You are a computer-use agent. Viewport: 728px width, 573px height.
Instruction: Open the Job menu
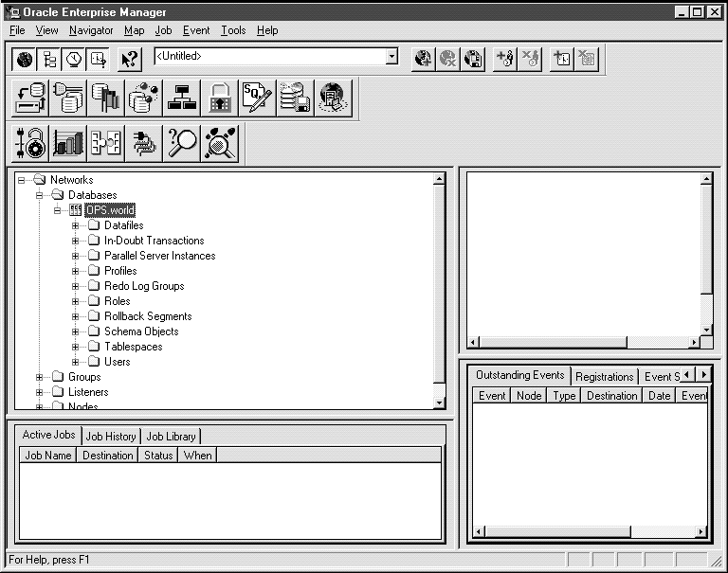(x=163, y=30)
